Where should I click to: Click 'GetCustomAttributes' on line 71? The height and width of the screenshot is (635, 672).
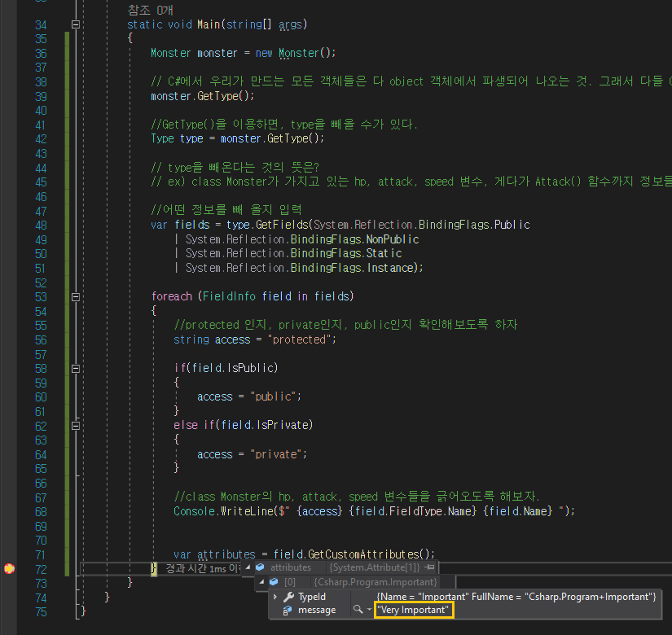click(363, 554)
